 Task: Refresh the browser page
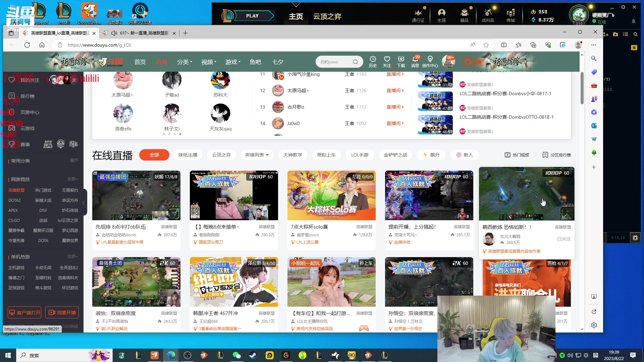pos(27,45)
